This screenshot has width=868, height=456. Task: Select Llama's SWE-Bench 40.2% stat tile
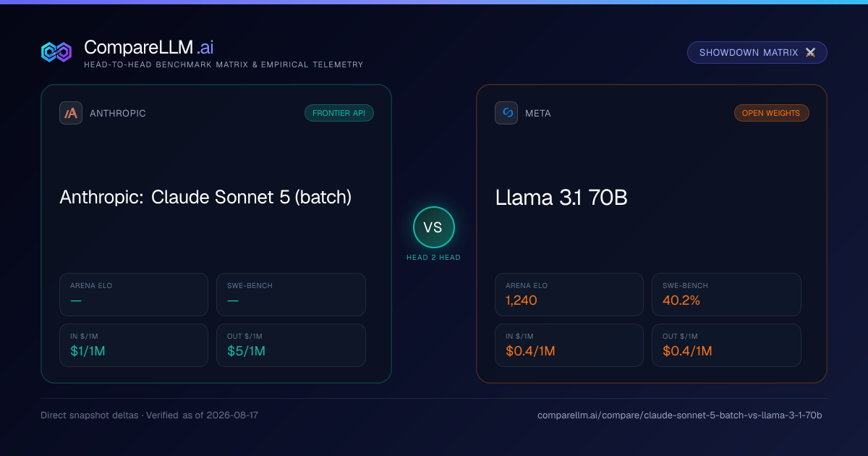(726, 295)
